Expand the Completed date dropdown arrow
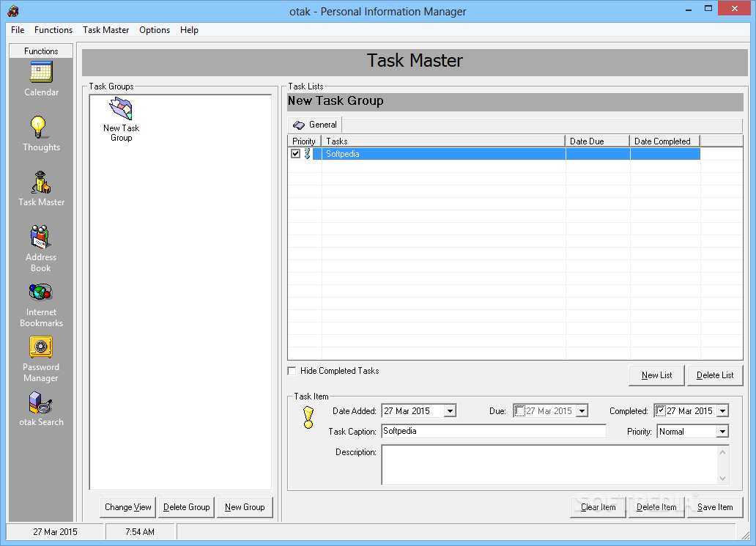Viewport: 756px width, 546px height. (722, 411)
